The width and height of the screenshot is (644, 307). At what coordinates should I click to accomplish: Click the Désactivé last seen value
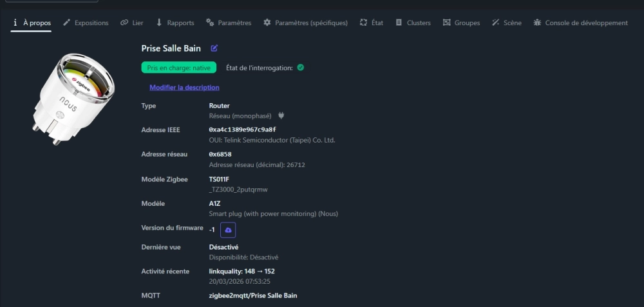pyautogui.click(x=223, y=247)
